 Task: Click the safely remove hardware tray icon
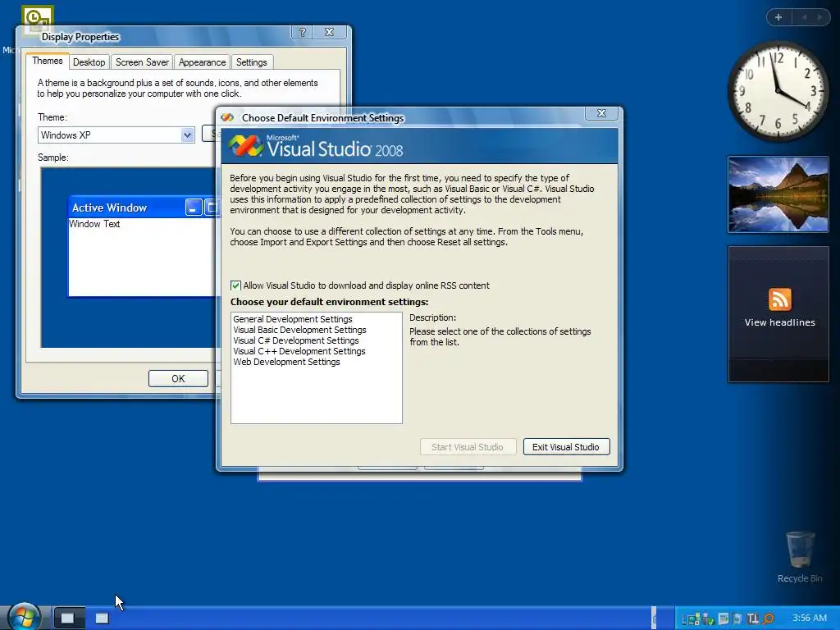708,619
